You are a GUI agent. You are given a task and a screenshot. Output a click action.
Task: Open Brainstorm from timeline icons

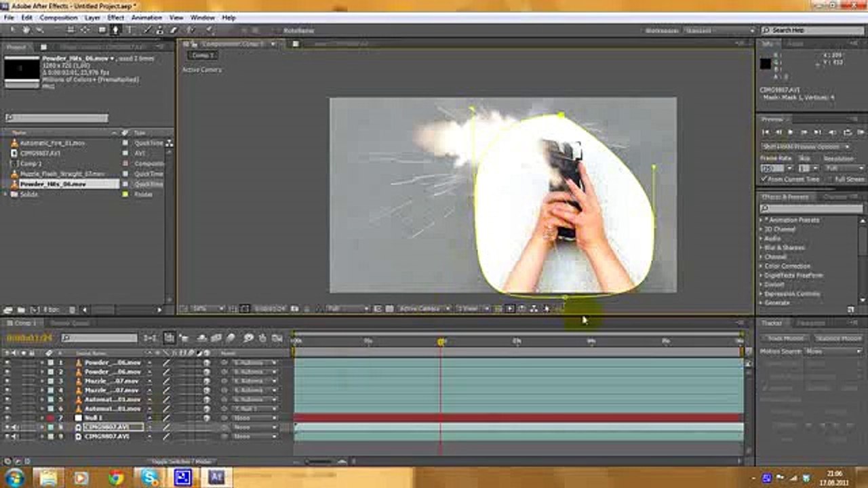(248, 338)
